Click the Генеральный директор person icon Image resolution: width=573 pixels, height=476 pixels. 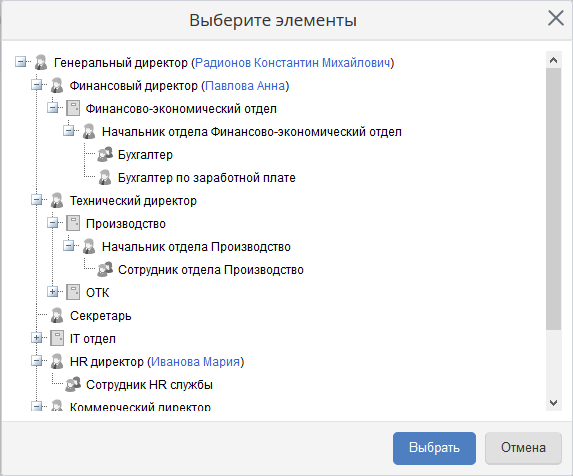click(41, 62)
